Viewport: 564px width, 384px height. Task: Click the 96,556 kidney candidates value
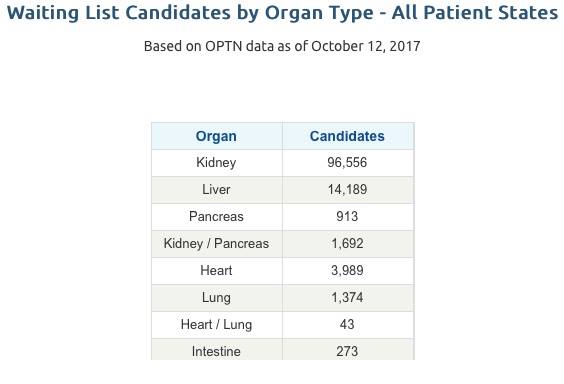click(x=347, y=163)
